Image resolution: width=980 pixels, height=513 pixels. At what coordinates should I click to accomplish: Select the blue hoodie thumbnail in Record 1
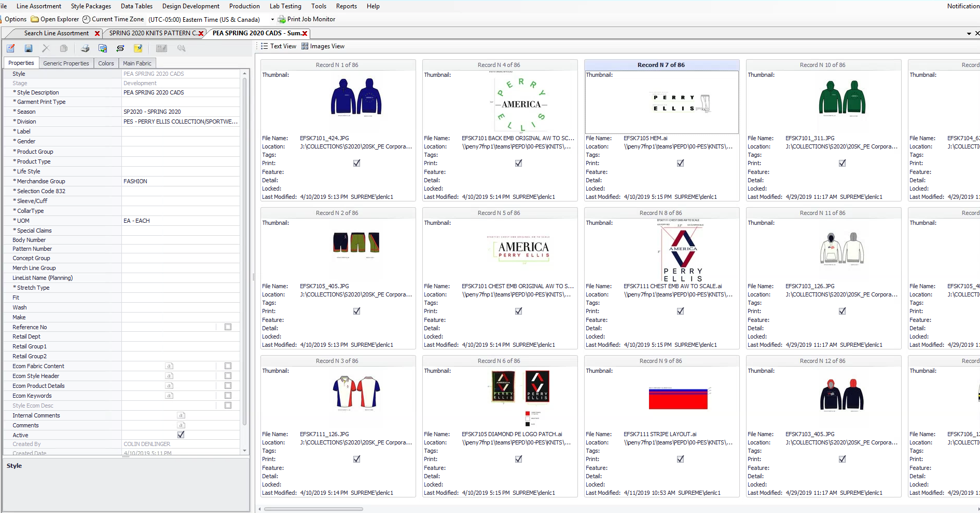(x=356, y=97)
